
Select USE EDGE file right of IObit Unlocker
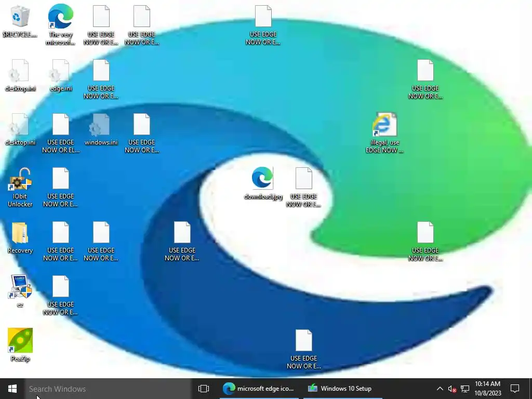tap(61, 187)
